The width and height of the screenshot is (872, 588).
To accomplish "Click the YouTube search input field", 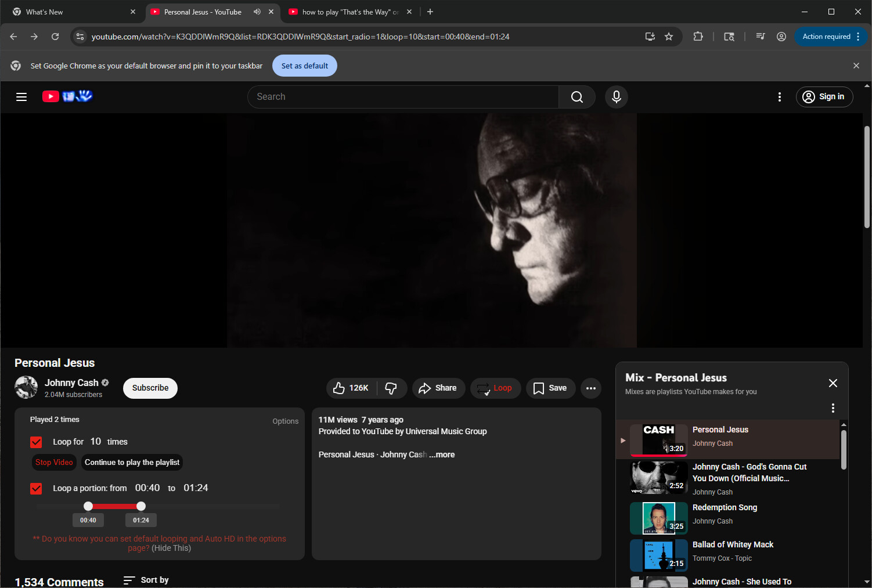I will (403, 97).
